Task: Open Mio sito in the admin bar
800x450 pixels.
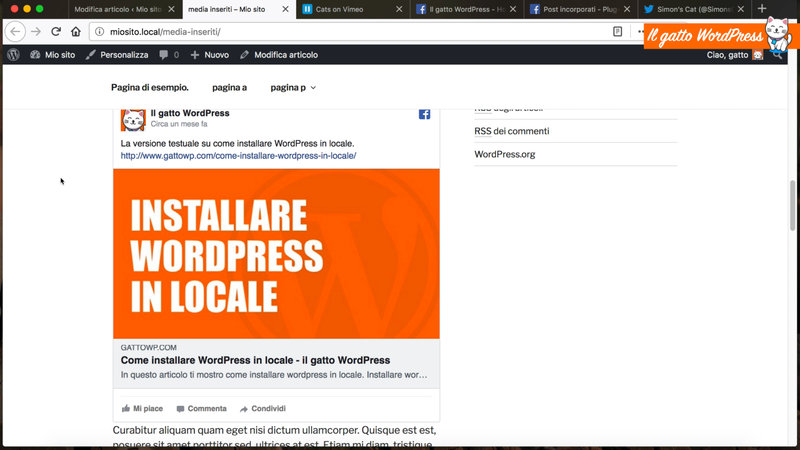Action: [x=53, y=55]
